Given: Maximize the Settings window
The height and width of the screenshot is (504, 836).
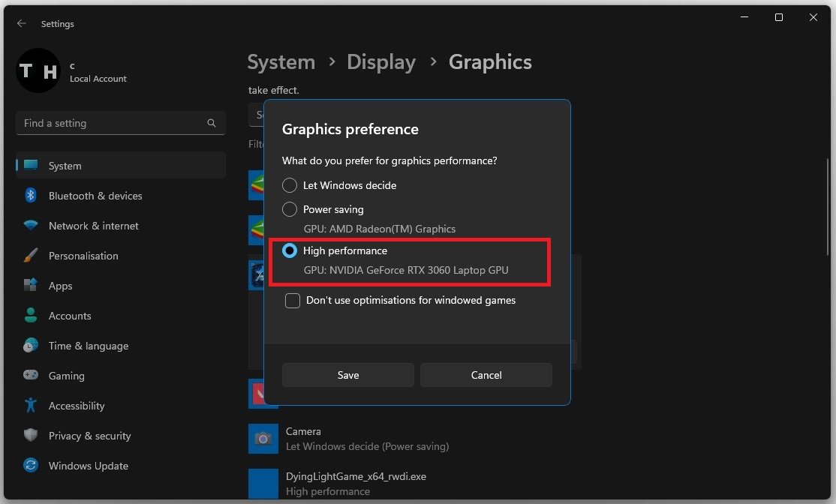Looking at the screenshot, I should (778, 17).
